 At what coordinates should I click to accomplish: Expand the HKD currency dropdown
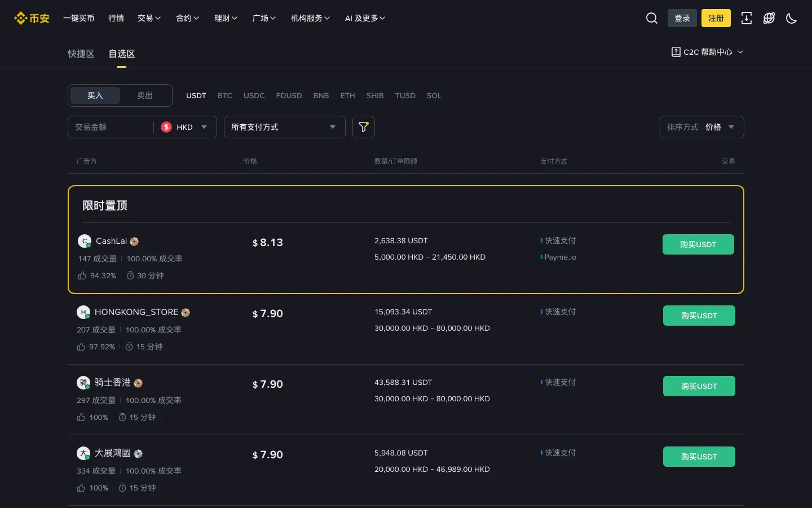pyautogui.click(x=185, y=127)
